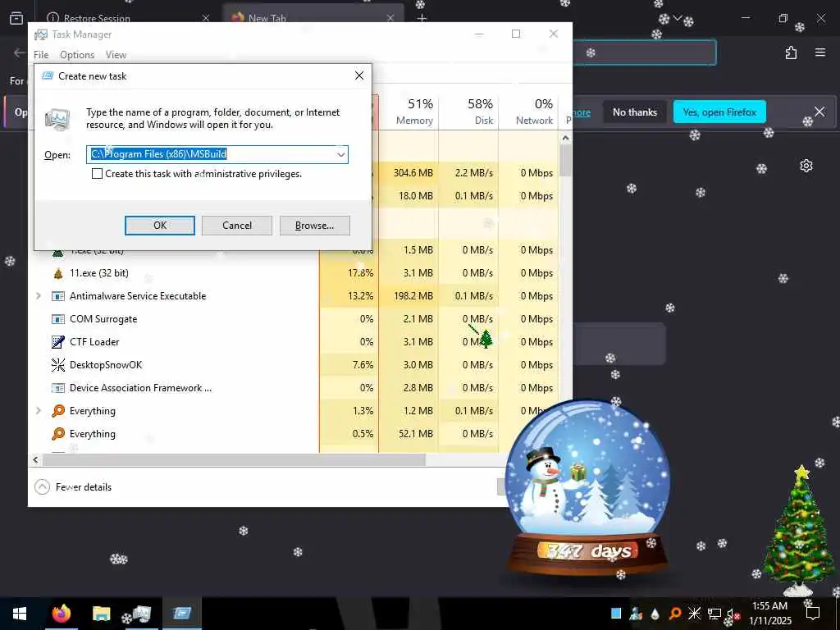Screen dimensions: 840x630
Task: Click the DesktopSnowOK tray snowflake icon
Action: point(694,614)
